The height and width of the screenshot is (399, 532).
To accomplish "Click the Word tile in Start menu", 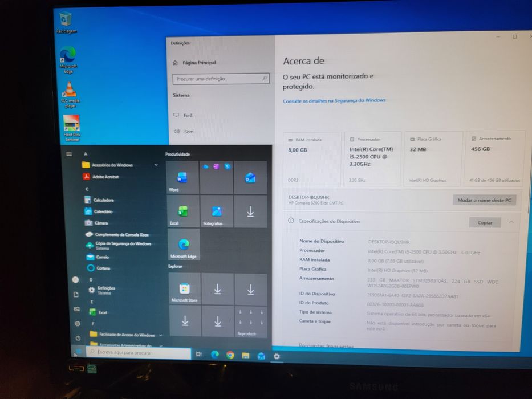I will click(x=182, y=177).
